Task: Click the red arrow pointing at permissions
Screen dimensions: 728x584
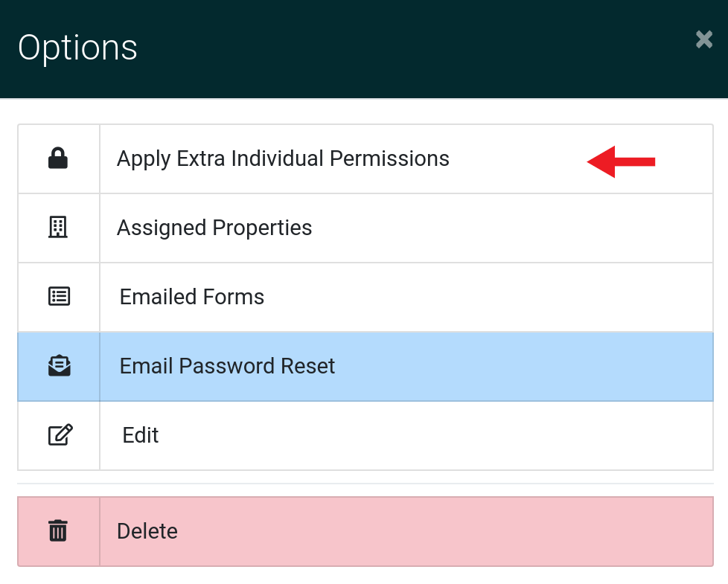Action: (x=621, y=161)
